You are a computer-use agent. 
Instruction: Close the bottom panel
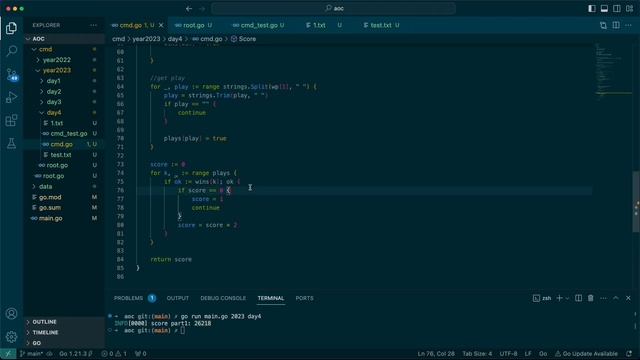(x=628, y=298)
